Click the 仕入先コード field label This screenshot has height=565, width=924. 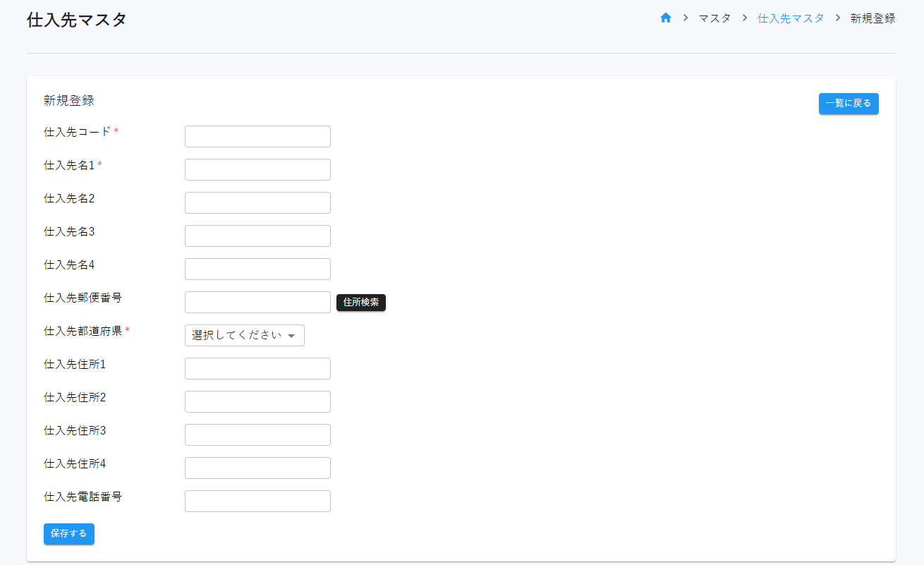point(78,132)
